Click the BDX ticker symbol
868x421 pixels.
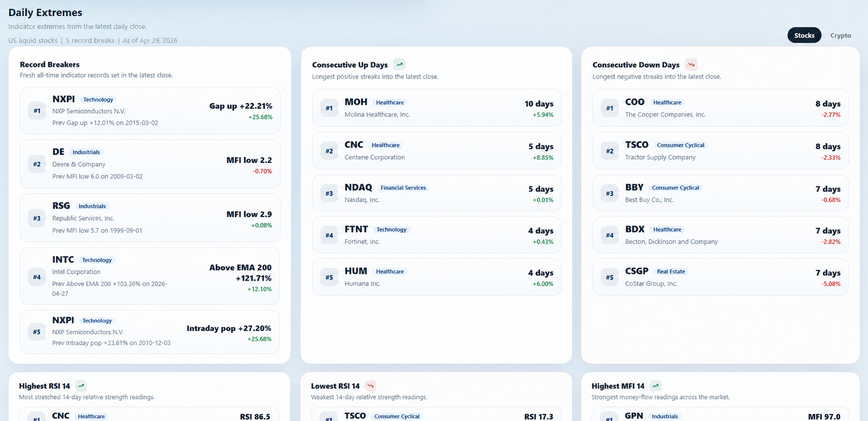pos(635,229)
